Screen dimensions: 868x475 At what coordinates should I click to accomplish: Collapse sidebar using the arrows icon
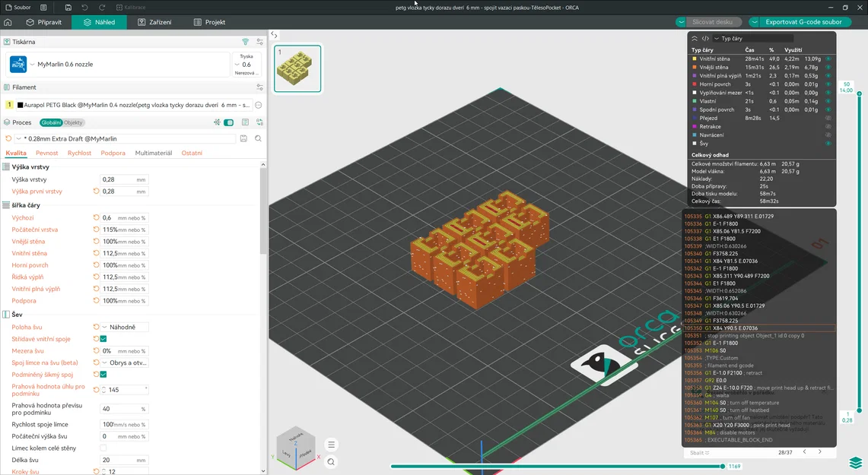click(x=274, y=35)
